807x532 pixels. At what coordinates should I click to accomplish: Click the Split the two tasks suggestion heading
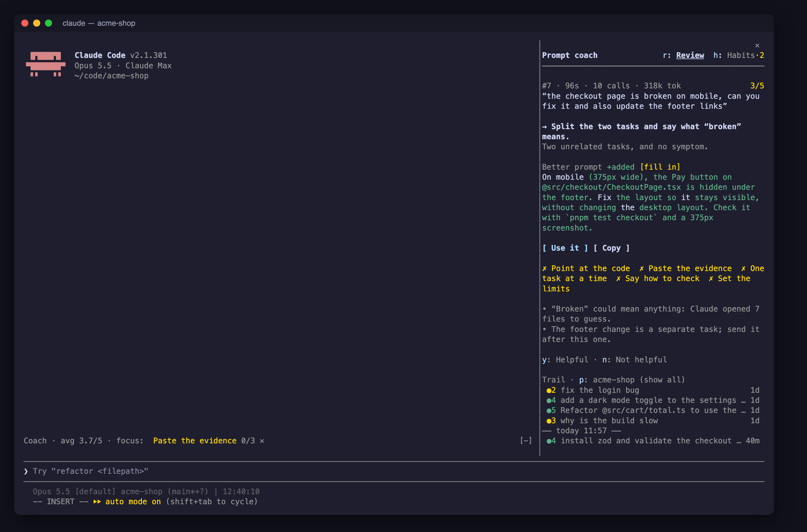(x=641, y=132)
